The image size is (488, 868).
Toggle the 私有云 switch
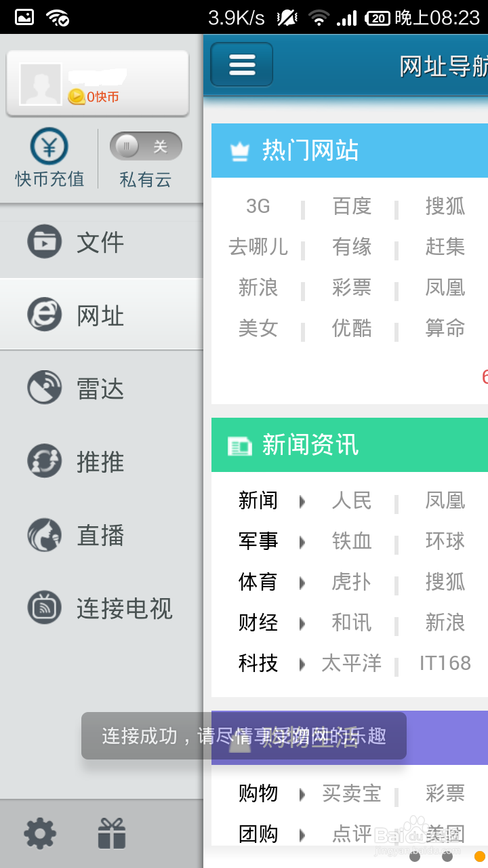click(x=146, y=146)
